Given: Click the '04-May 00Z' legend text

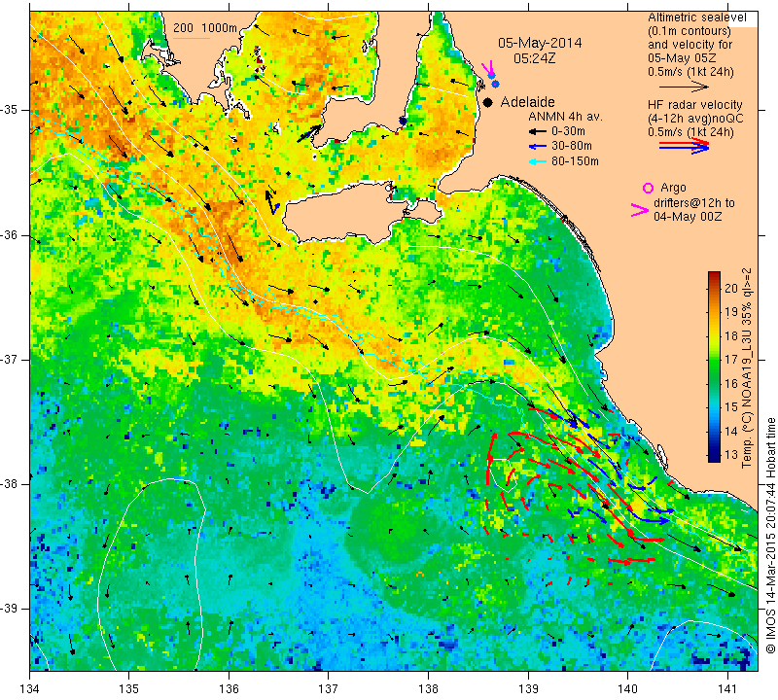Looking at the screenshot, I should click(688, 217).
